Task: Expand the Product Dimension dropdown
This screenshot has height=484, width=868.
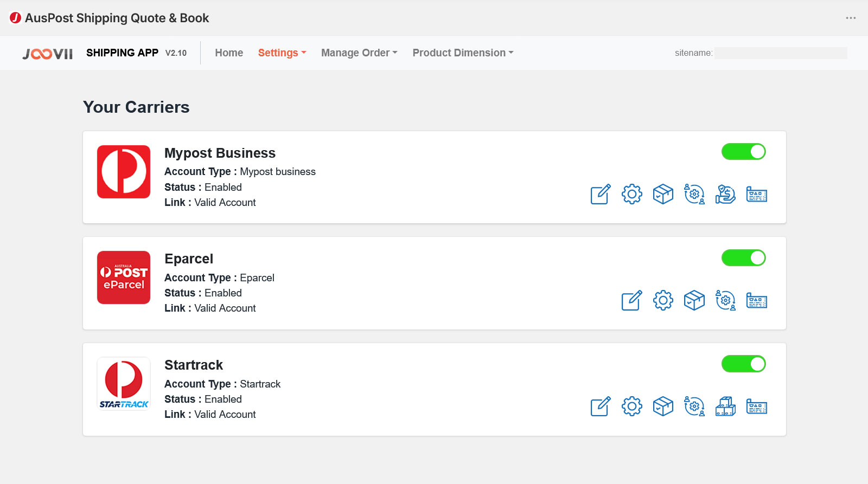Action: pyautogui.click(x=463, y=53)
